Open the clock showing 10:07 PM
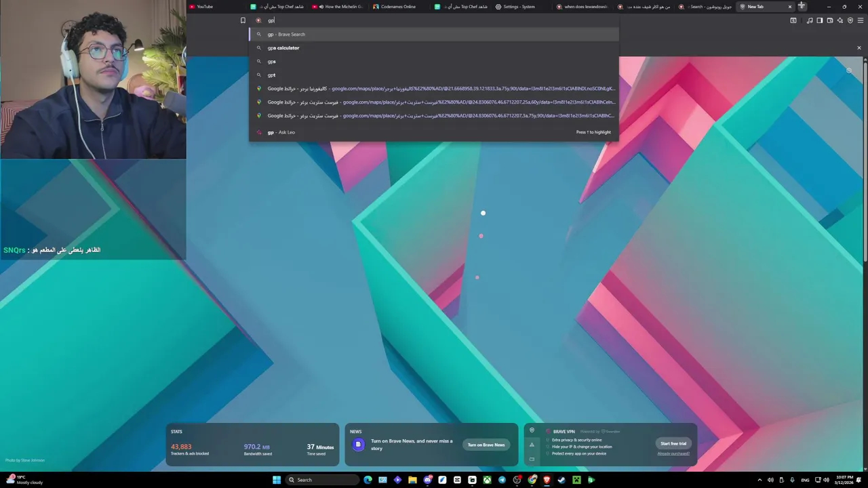Screen dimensions: 868x488 (x=844, y=480)
